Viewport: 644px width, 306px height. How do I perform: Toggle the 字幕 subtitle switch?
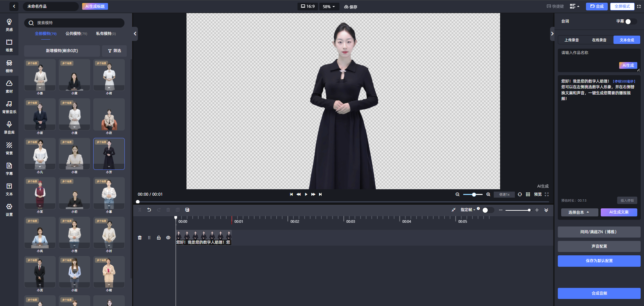point(631,21)
